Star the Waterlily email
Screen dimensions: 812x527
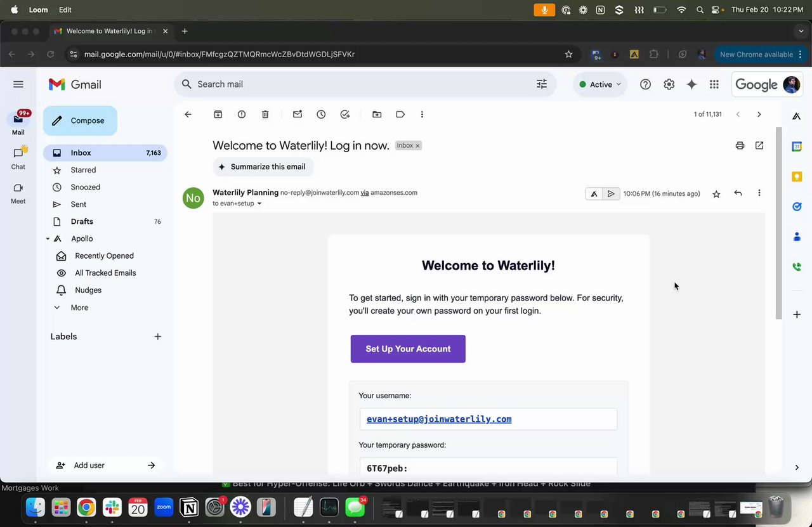pyautogui.click(x=716, y=194)
